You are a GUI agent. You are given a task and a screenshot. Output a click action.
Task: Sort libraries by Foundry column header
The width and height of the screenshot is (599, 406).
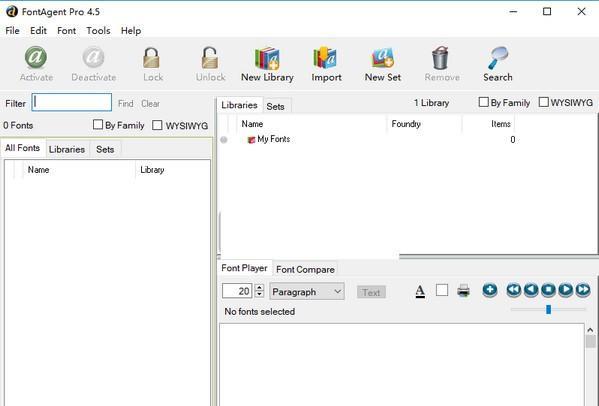(x=424, y=124)
